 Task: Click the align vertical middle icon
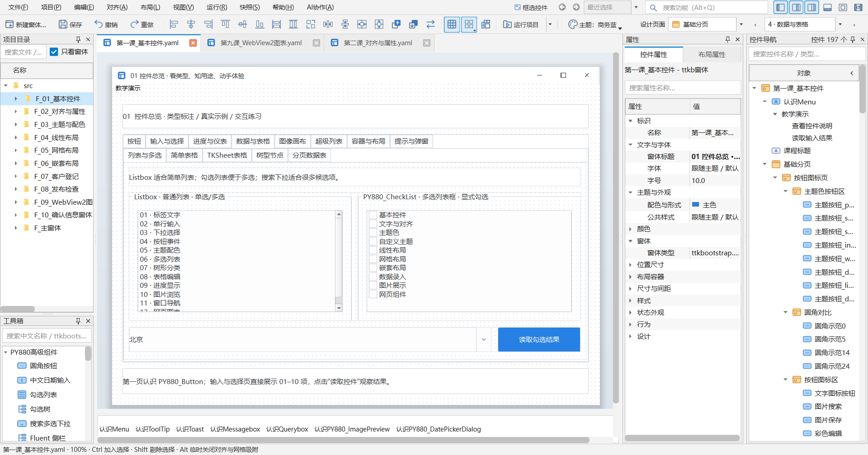coord(243,24)
